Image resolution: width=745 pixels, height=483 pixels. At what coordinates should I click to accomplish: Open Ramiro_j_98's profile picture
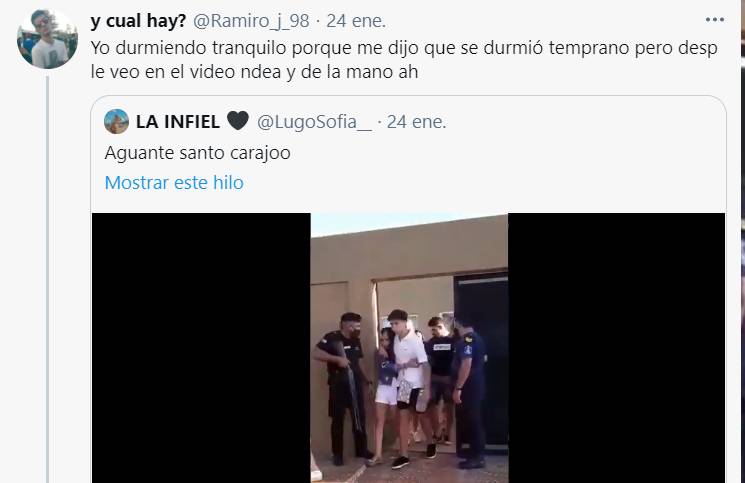[48, 38]
